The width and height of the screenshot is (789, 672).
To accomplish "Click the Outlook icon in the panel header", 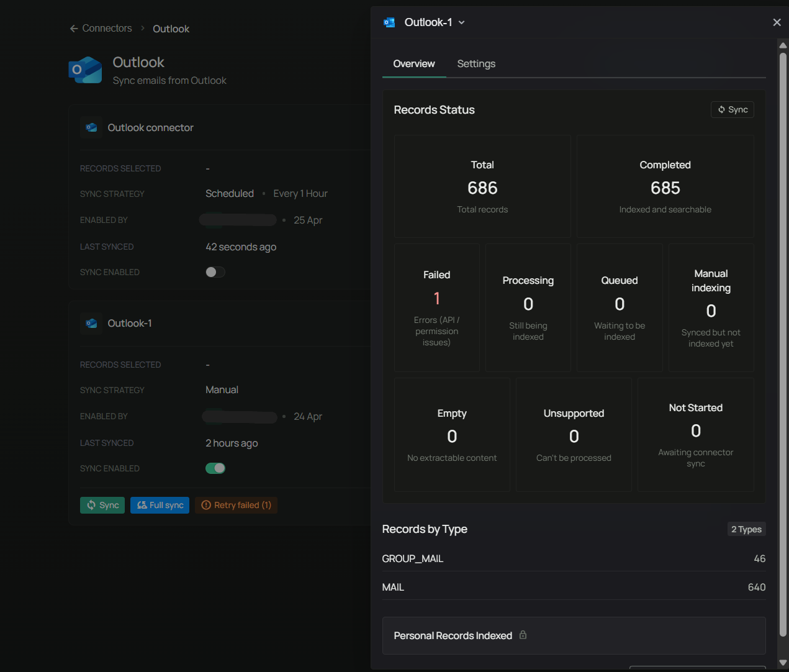I will (389, 22).
